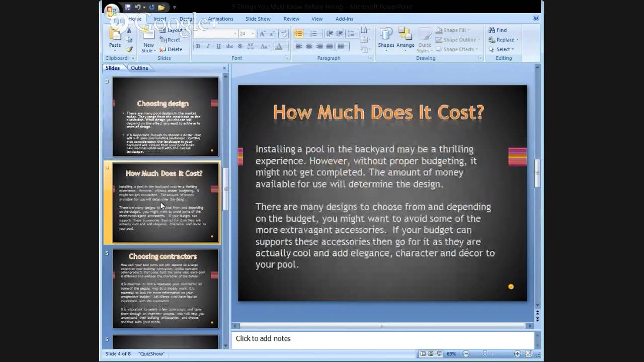Viewport: 644px width, 362px height.
Task: Copy the selection
Action: click(129, 40)
